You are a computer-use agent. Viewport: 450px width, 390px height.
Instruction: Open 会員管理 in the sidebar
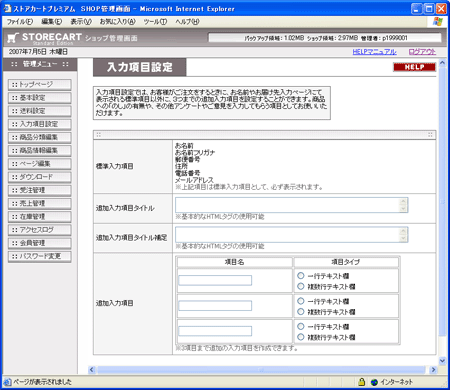pyautogui.click(x=40, y=243)
